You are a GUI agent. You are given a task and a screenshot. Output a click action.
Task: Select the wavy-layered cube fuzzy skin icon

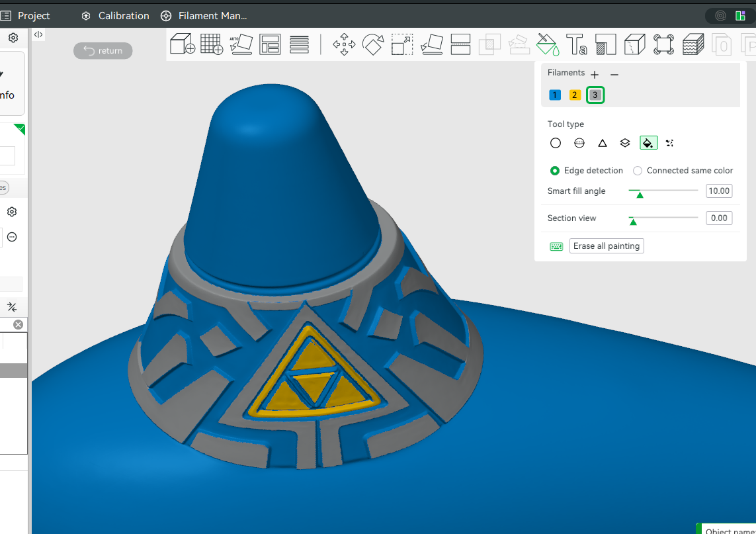[693, 44]
